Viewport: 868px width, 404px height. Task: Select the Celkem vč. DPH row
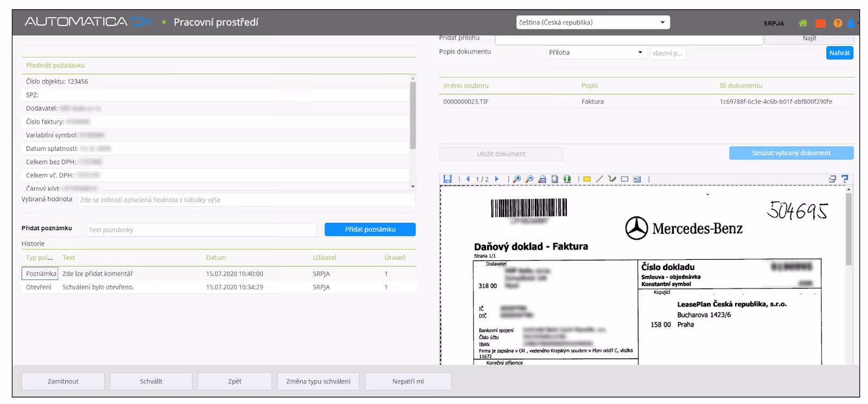215,175
